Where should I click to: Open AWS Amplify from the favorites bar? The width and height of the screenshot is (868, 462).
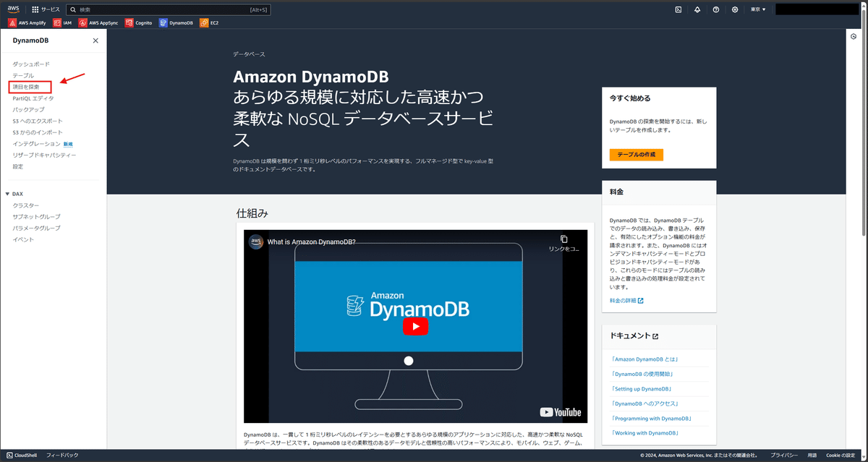coord(27,22)
